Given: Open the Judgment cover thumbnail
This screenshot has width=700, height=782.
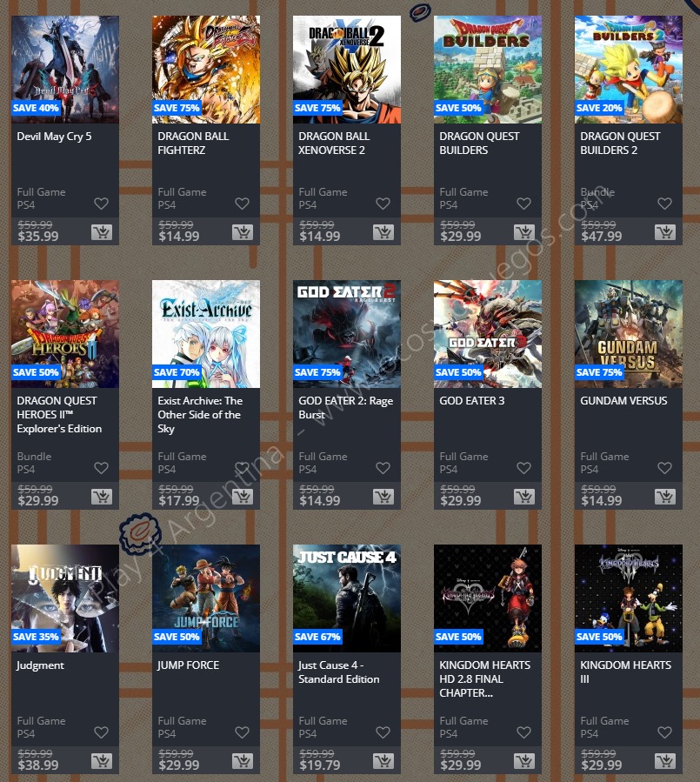Looking at the screenshot, I should pos(65,598).
